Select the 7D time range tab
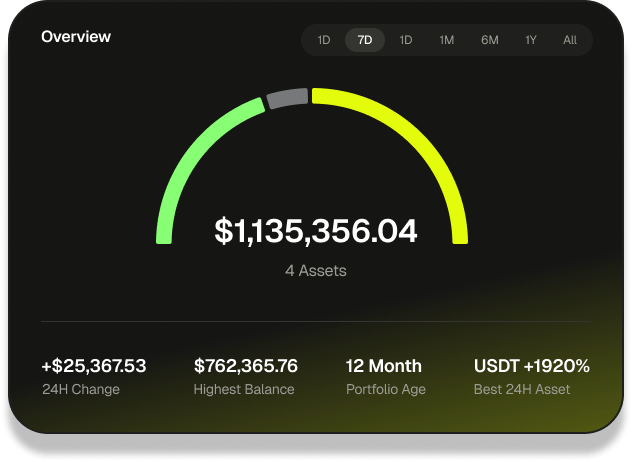The height and width of the screenshot is (462, 632). click(x=365, y=40)
